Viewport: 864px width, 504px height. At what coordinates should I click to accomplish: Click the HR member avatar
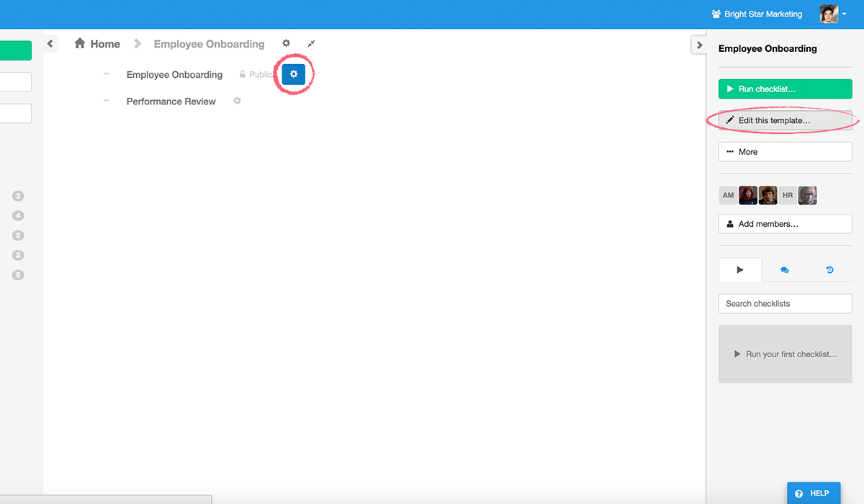[x=788, y=195]
